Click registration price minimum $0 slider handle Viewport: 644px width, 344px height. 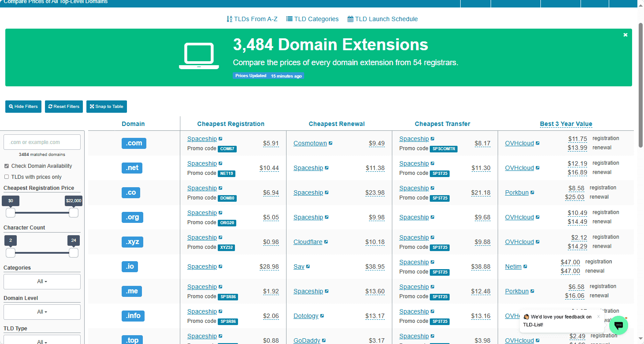coord(11,213)
